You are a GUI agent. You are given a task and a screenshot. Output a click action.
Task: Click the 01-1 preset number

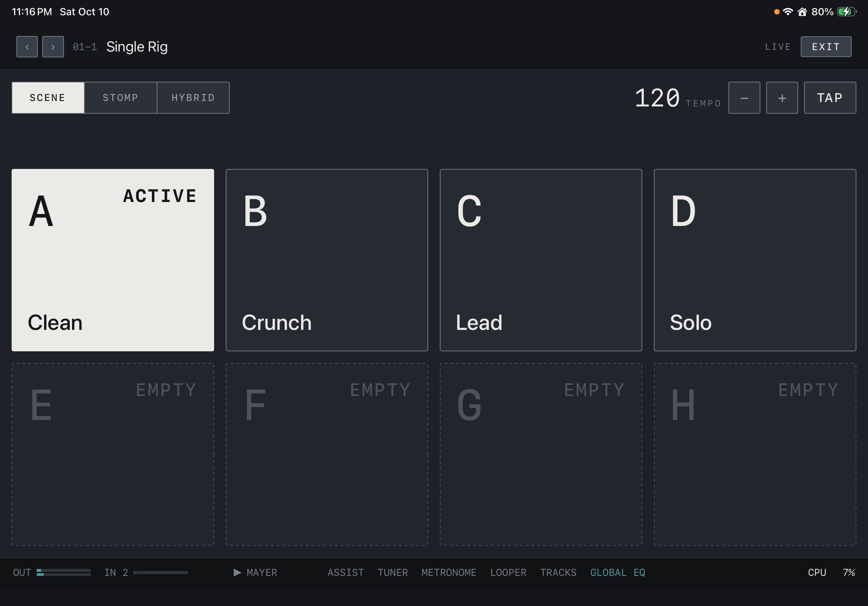click(x=85, y=47)
